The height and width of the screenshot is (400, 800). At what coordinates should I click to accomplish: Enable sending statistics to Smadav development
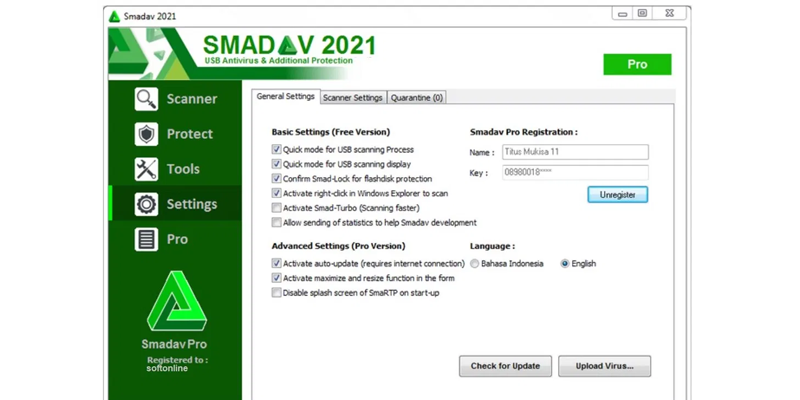tap(277, 222)
